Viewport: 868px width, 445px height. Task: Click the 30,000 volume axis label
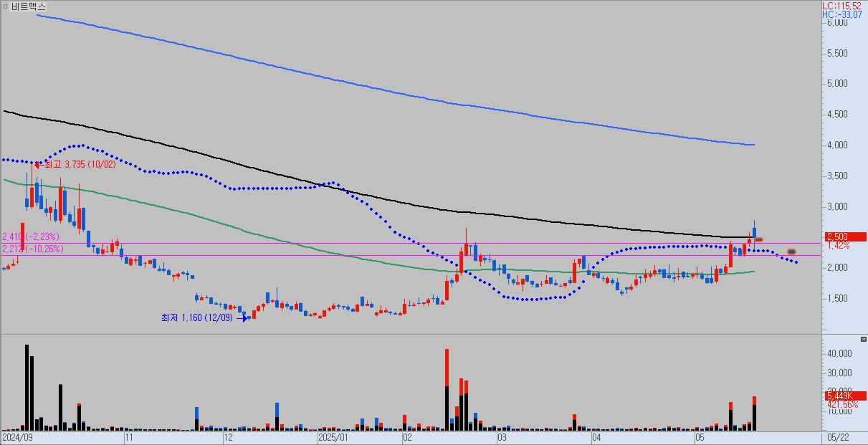(839, 373)
